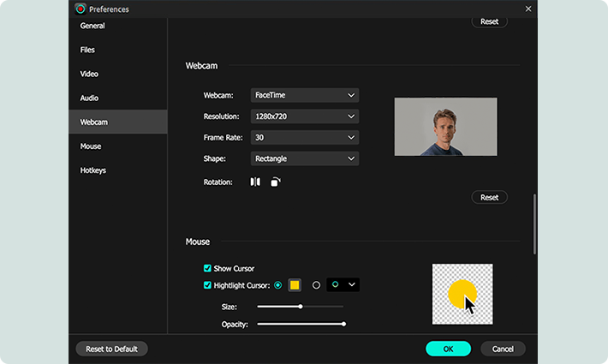The image size is (608, 364).
Task: Toggle the Show Cursor checkbox
Action: pyautogui.click(x=207, y=268)
